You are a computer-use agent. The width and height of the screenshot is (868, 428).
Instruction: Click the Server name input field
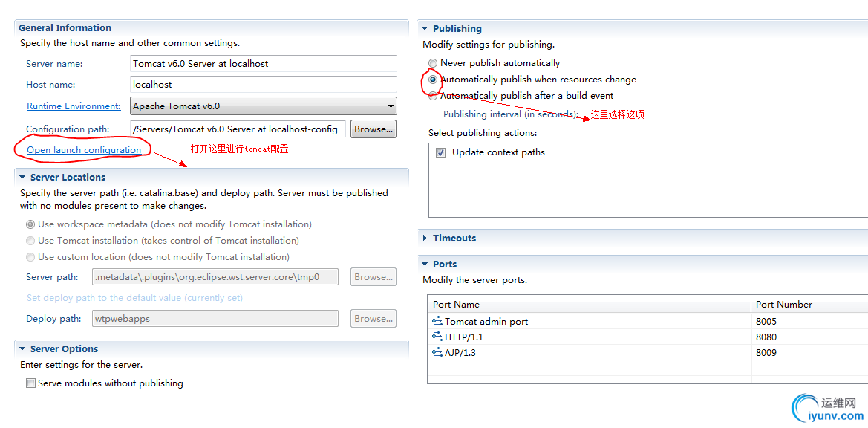264,64
